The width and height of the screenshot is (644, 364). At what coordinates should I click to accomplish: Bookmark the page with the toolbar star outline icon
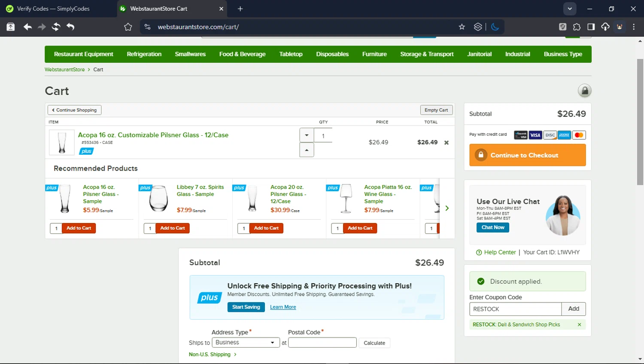pos(128,27)
